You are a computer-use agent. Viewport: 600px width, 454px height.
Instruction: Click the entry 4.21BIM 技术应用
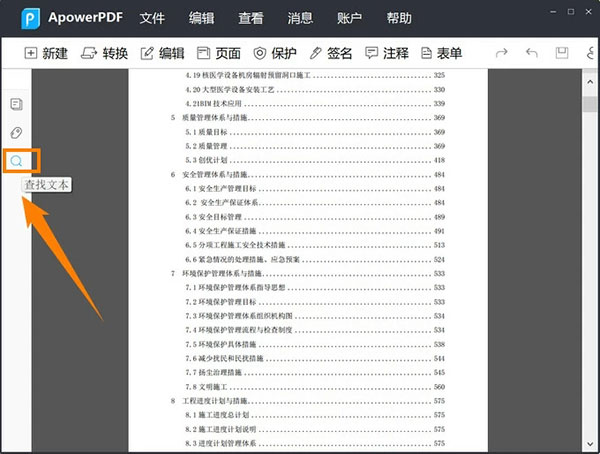click(x=315, y=104)
